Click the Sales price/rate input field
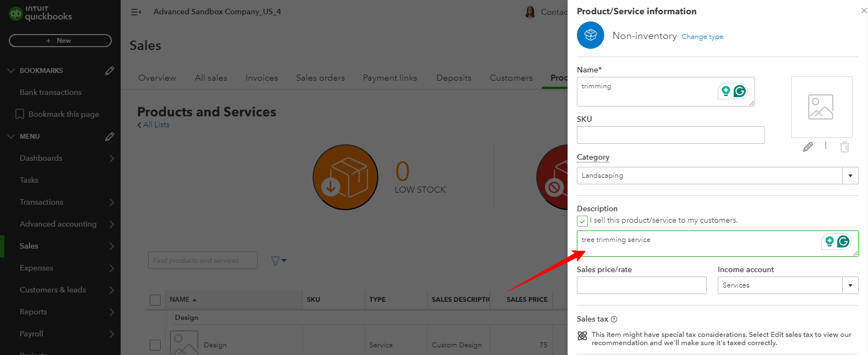Image resolution: width=868 pixels, height=355 pixels. click(x=642, y=285)
